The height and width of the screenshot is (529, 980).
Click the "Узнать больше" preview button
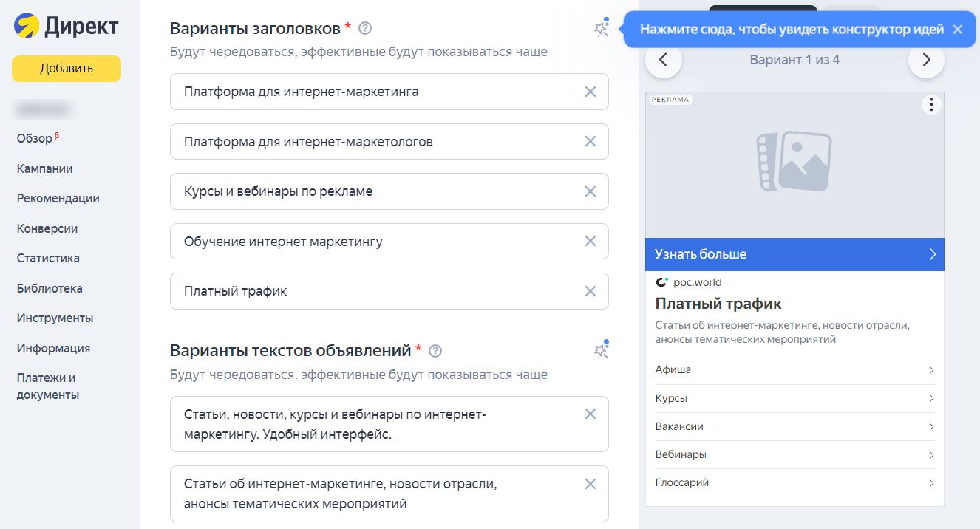794,254
